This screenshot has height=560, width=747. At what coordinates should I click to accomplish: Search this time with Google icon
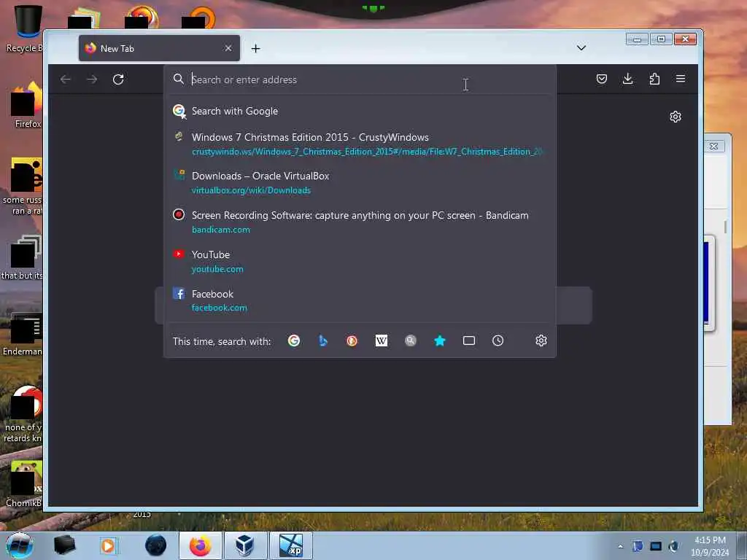294,341
